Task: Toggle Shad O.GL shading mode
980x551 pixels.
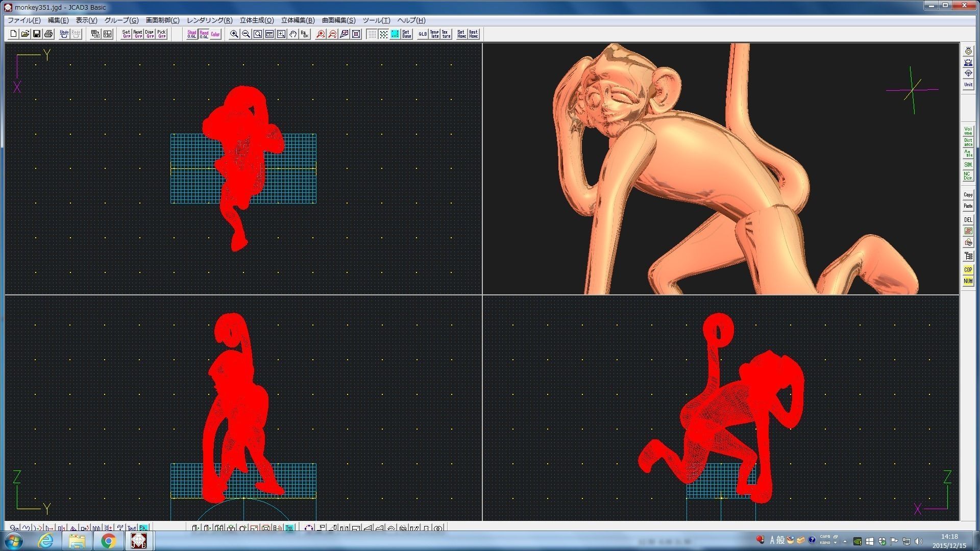Action: [191, 34]
